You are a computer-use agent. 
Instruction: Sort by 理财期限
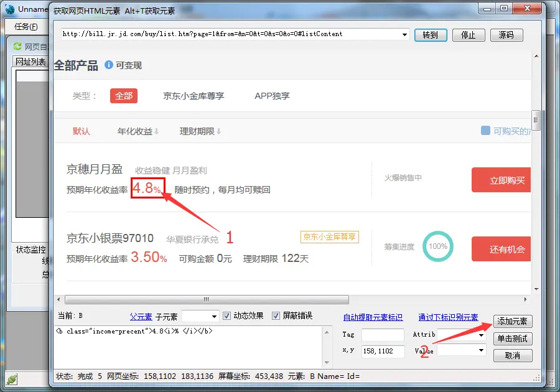[x=200, y=131]
